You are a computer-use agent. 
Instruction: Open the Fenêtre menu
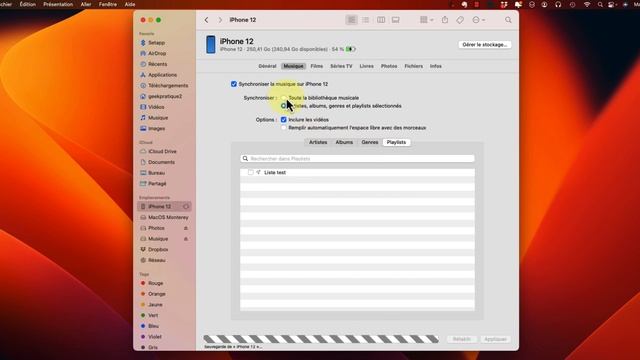[x=108, y=4]
